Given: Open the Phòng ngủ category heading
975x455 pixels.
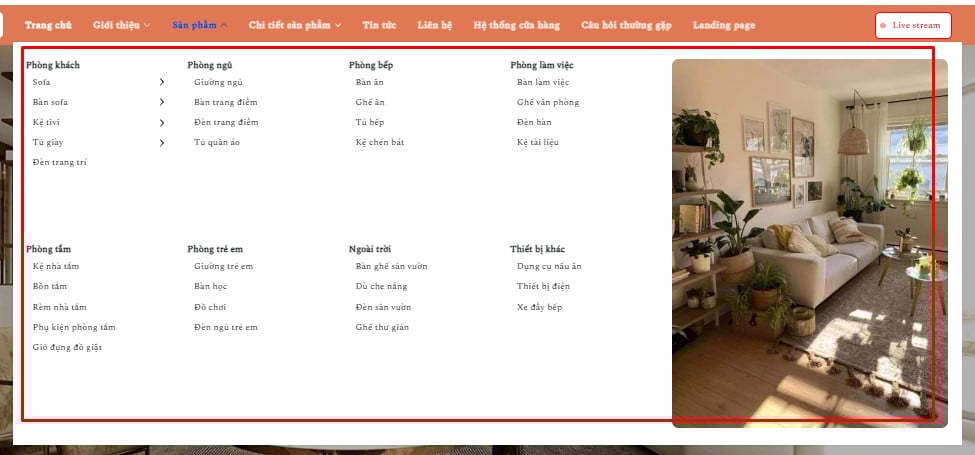Looking at the screenshot, I should [210, 65].
